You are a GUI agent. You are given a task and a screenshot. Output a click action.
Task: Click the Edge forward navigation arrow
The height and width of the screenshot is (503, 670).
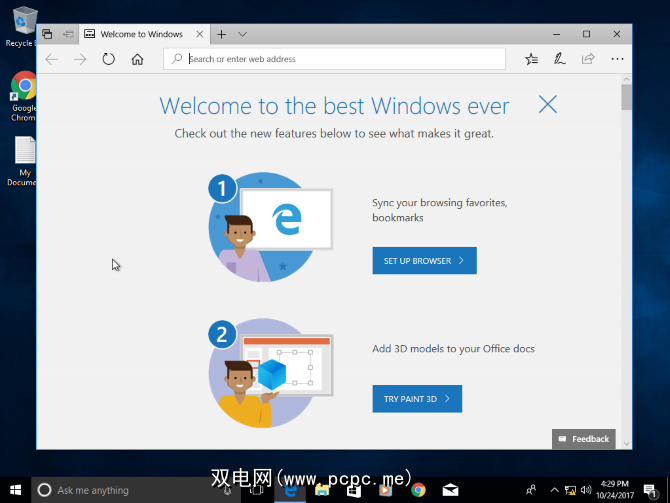(80, 59)
